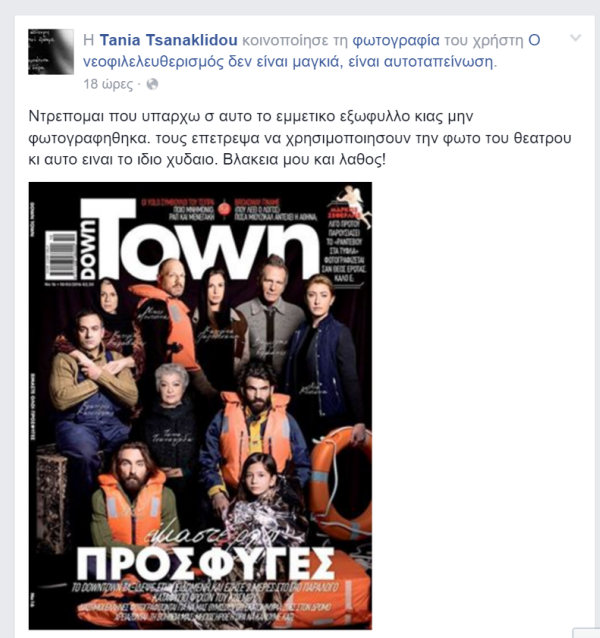600x638 pixels.
Task: Click the orange lifebuoy on the cover
Action: tap(341, 483)
